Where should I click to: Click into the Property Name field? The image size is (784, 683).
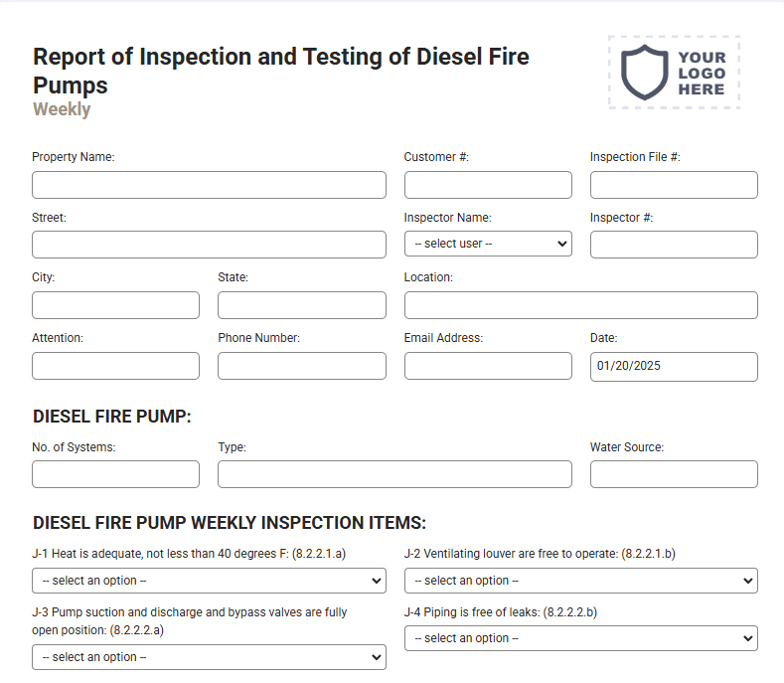click(209, 185)
